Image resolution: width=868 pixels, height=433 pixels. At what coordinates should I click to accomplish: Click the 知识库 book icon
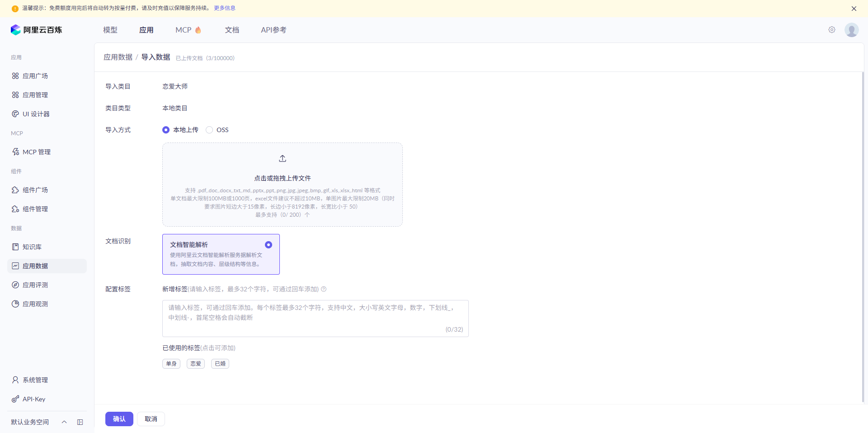click(15, 247)
